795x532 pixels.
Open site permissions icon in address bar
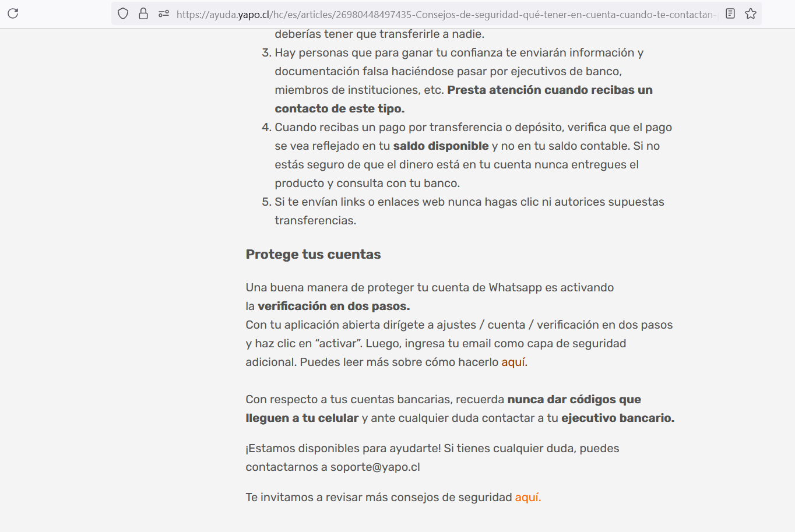click(164, 13)
